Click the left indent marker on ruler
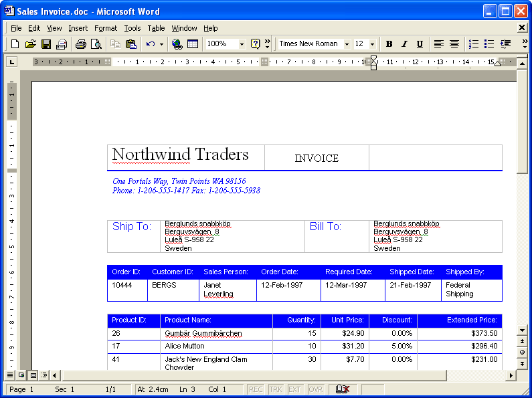This screenshot has height=398, width=532. click(x=373, y=68)
